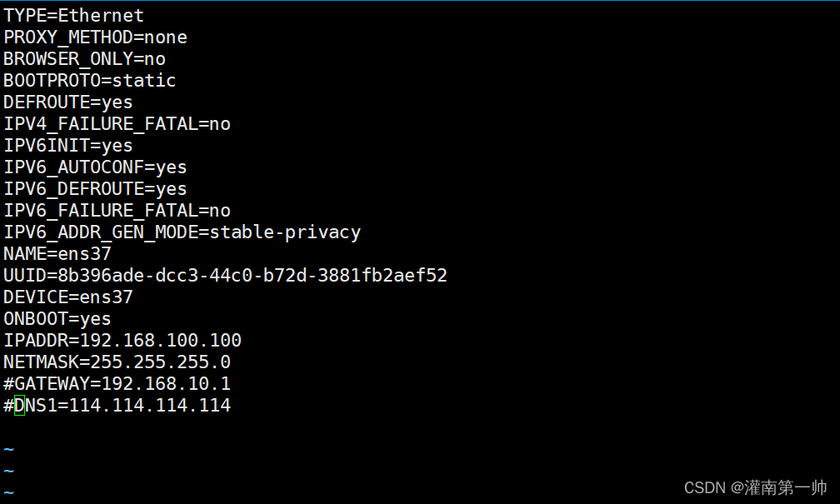Click the TYPE=Ethernet line
Viewport: 840px width, 504px height.
coord(73,16)
